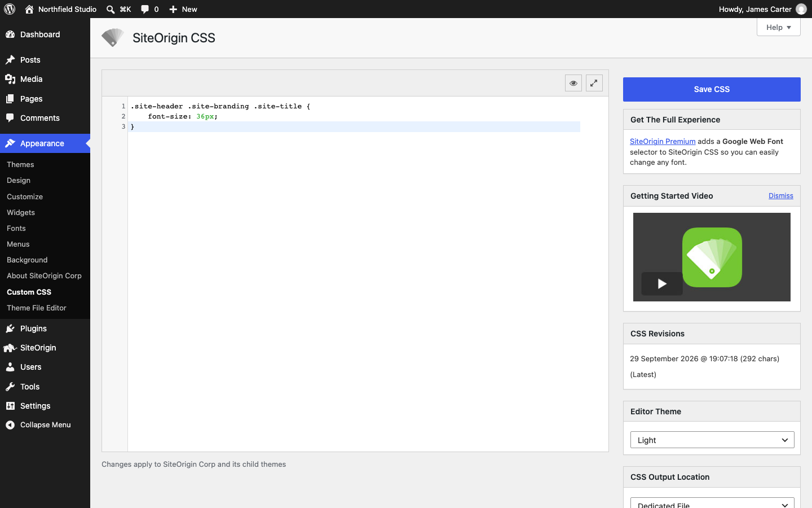The image size is (812, 508).
Task: Open the Fonts submenu item
Action: tap(16, 228)
